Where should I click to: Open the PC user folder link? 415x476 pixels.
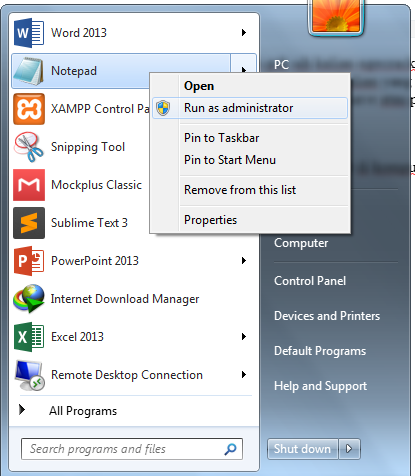281,65
